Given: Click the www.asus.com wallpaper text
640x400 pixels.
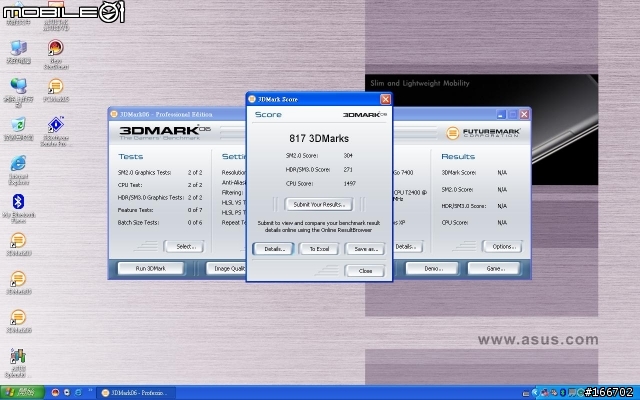Looking at the screenshot, I should tap(538, 340).
